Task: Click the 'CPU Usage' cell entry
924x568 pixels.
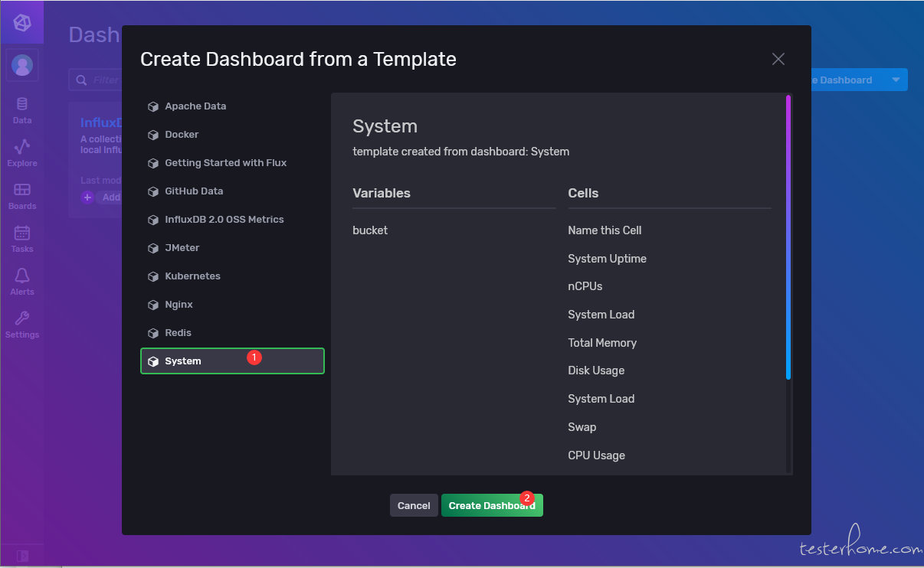Action: pos(596,455)
